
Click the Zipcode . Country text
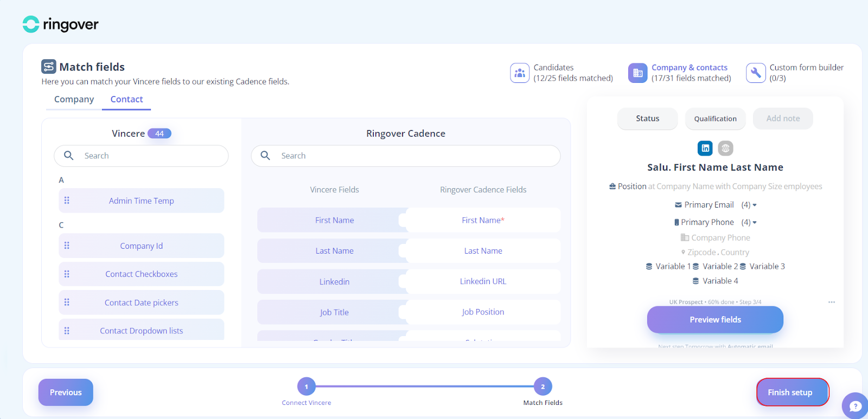click(x=718, y=252)
